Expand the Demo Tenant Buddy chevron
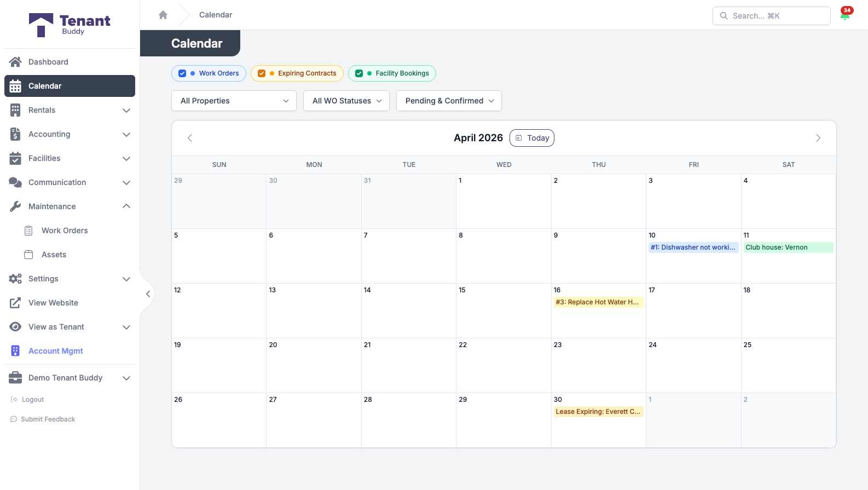This screenshot has height=490, width=868. (x=126, y=378)
